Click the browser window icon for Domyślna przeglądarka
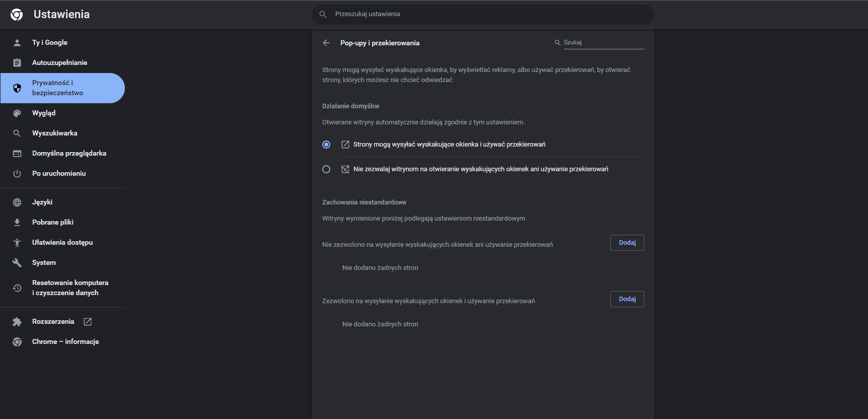Image resolution: width=868 pixels, height=419 pixels. coord(17,154)
